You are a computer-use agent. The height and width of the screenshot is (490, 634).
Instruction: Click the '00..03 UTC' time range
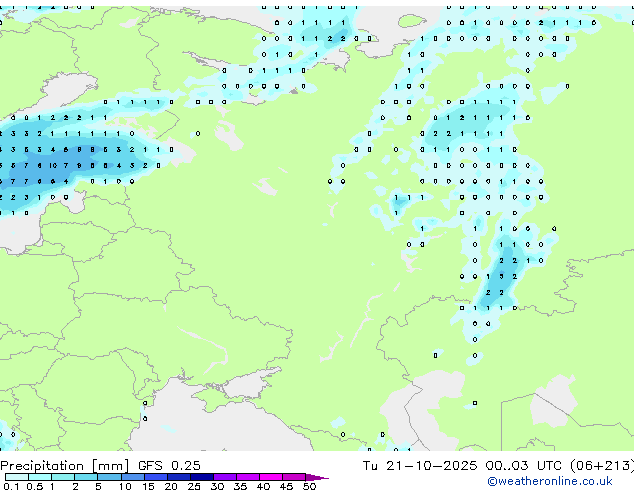pos(523,466)
